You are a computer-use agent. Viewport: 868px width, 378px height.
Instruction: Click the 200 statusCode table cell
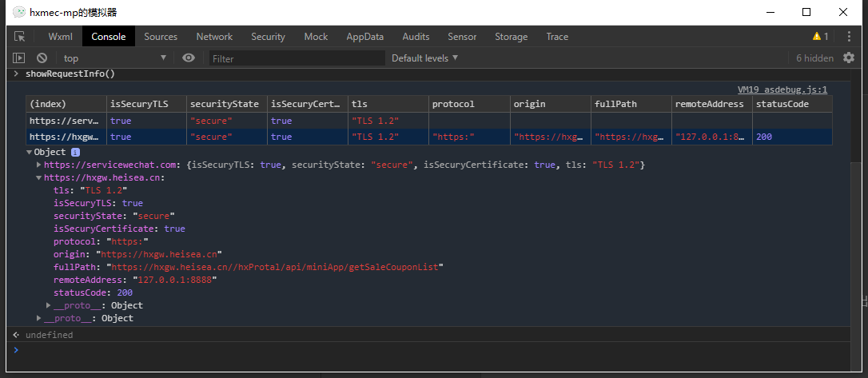pyautogui.click(x=792, y=137)
